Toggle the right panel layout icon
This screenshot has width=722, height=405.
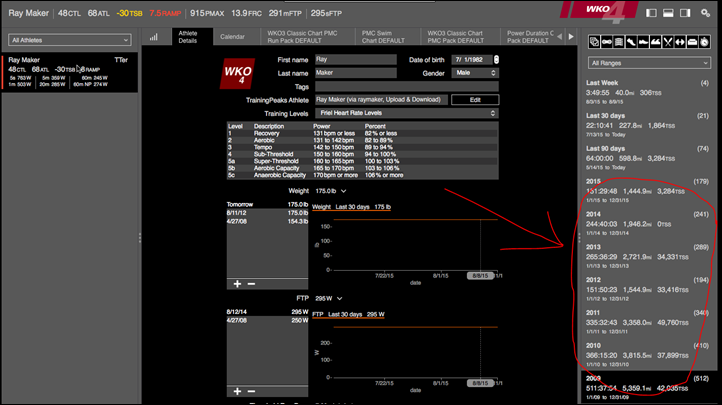tap(685, 13)
